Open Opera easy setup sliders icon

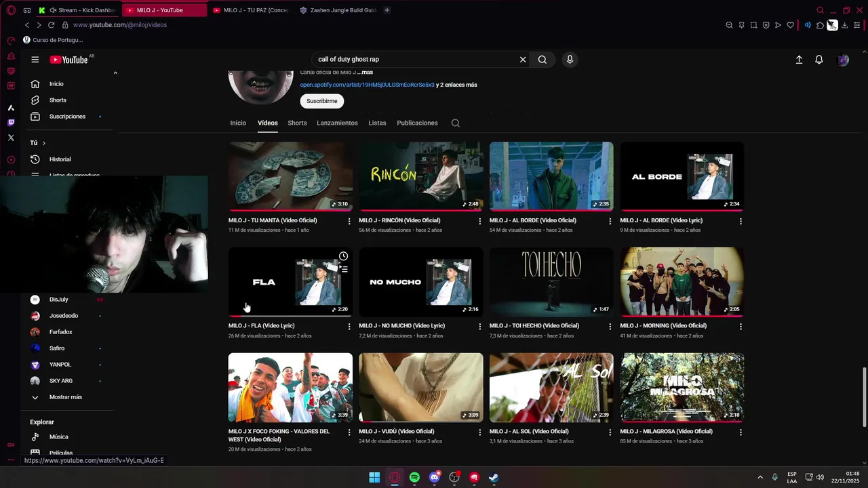coord(856,25)
